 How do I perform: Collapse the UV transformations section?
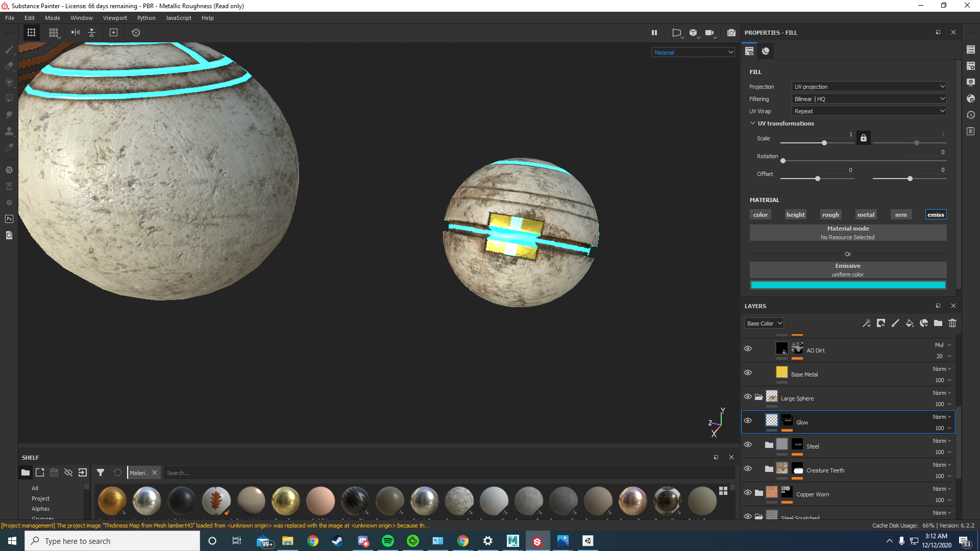pos(752,123)
